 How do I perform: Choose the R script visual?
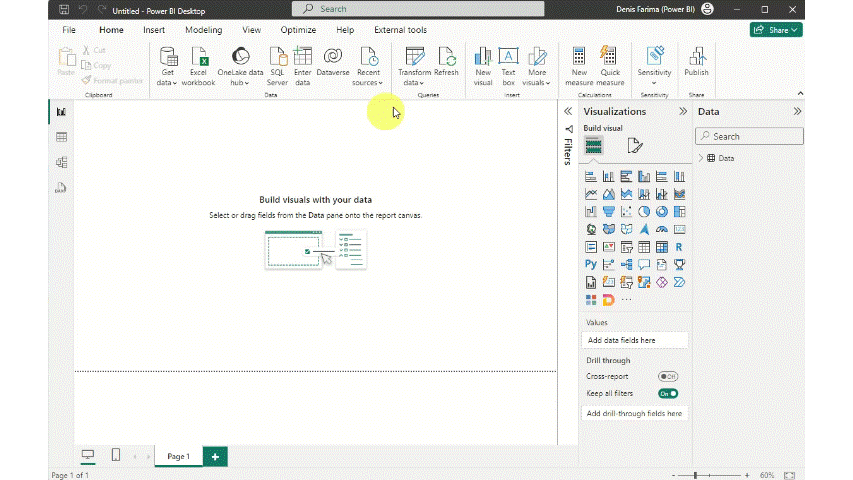679,247
